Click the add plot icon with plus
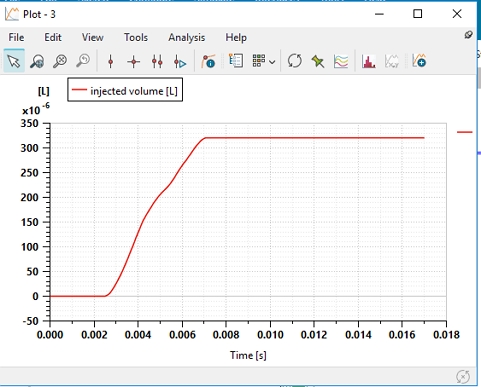Image resolution: width=481 pixels, height=387 pixels. (x=419, y=61)
